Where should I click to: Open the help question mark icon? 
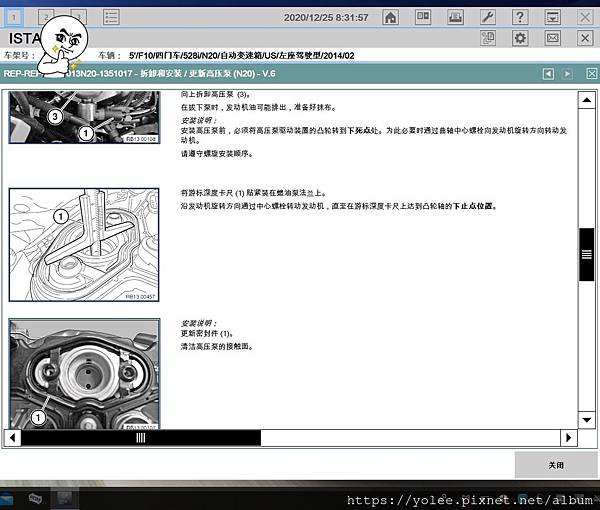pos(520,17)
